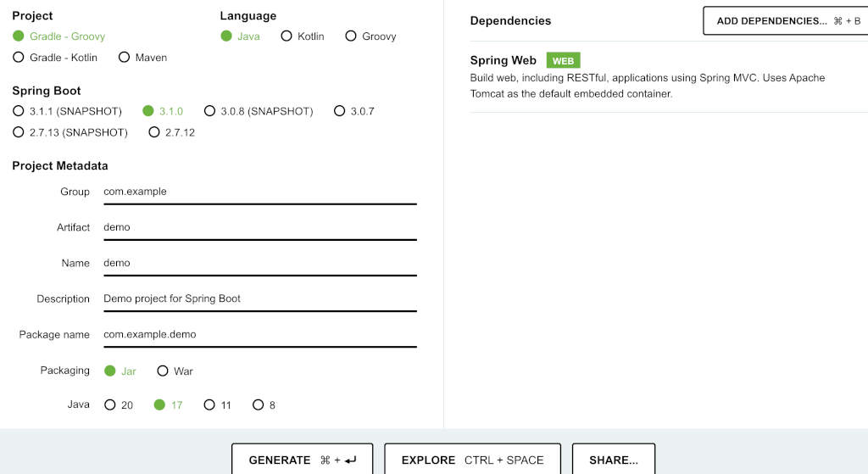Screen dimensions: 868x474
Task: Focus the Package name field
Action: click(260, 334)
